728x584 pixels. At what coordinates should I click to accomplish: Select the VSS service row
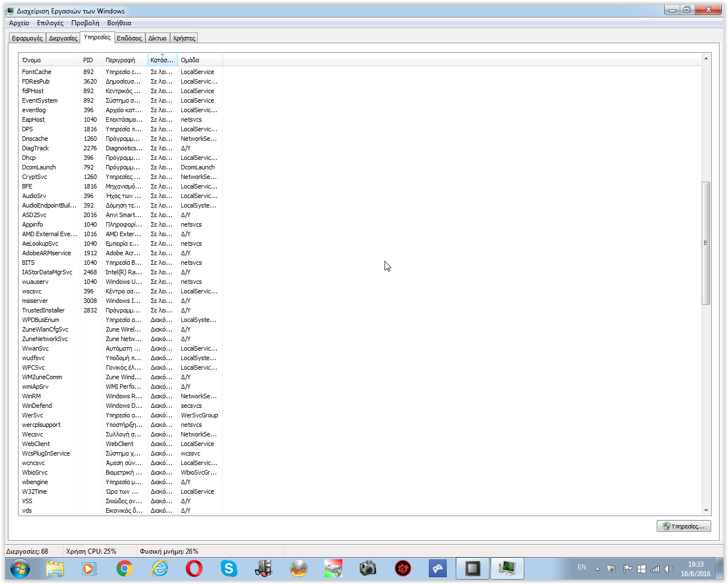tap(121, 501)
